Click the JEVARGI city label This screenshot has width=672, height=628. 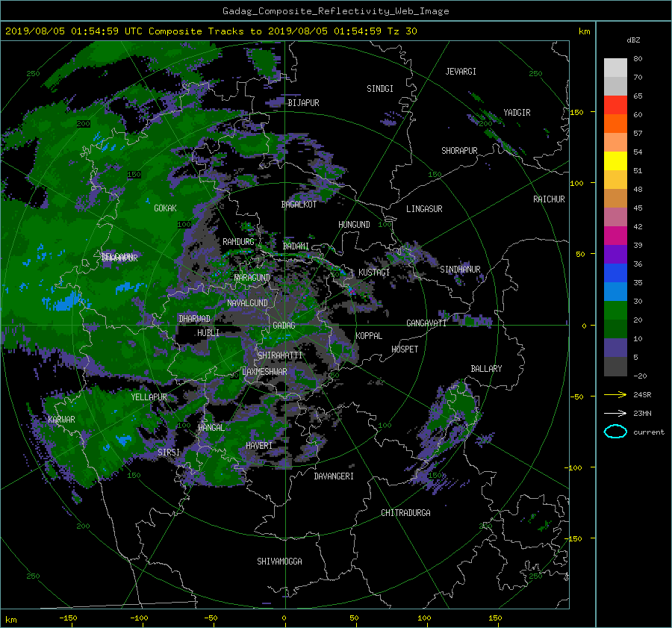tap(461, 72)
